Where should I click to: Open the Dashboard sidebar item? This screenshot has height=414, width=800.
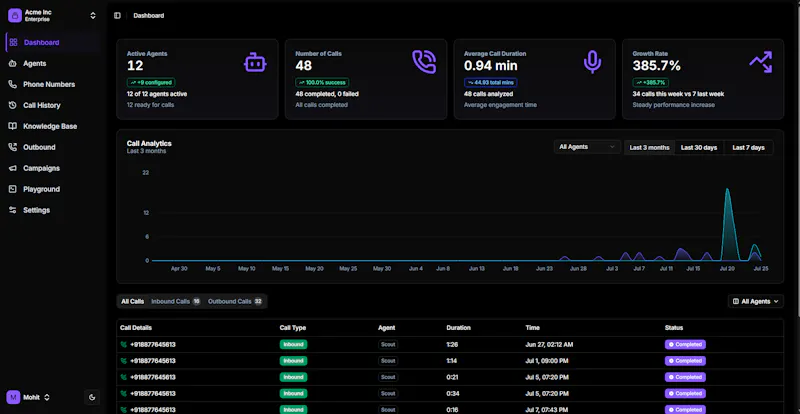[x=51, y=42]
